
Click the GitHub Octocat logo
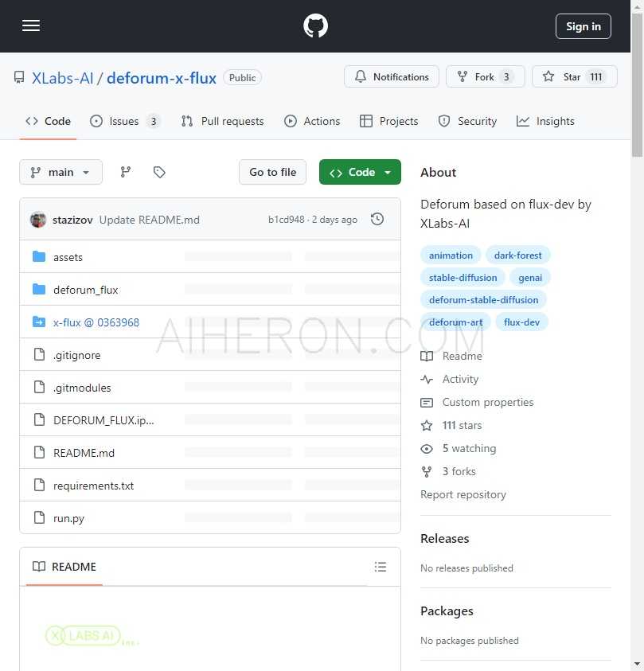315,25
